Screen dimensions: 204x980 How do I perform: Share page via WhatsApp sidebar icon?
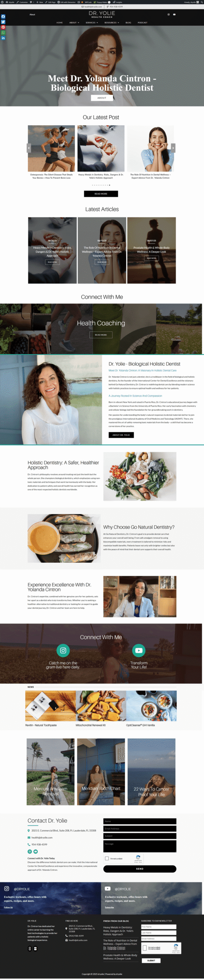(3, 33)
